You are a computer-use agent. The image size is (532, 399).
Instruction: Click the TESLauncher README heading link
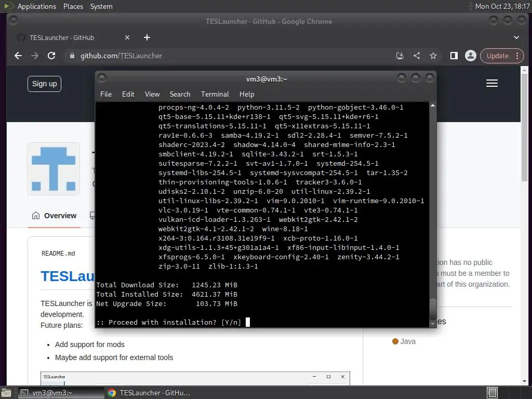[67, 276]
